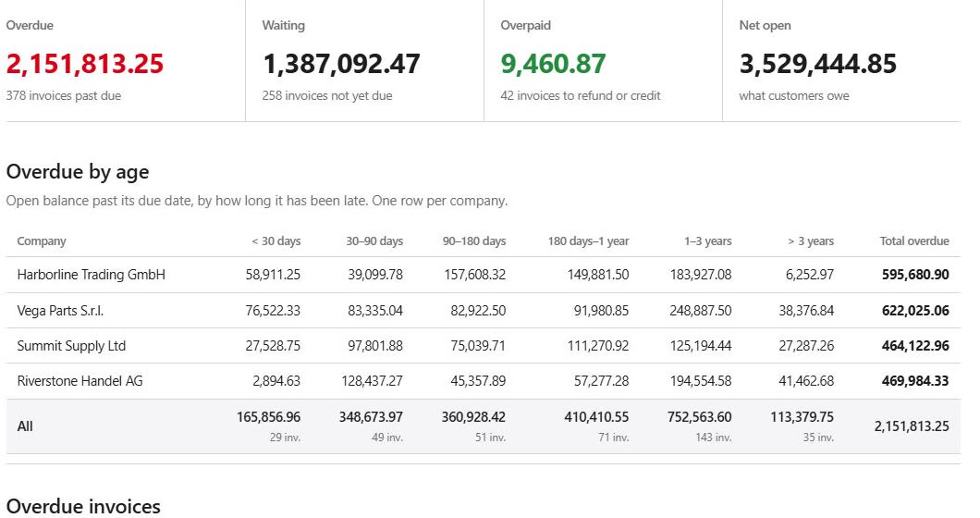This screenshot has width=980, height=518.
Task: Click Harborline's 6,252.97 cell
Action: click(x=809, y=275)
